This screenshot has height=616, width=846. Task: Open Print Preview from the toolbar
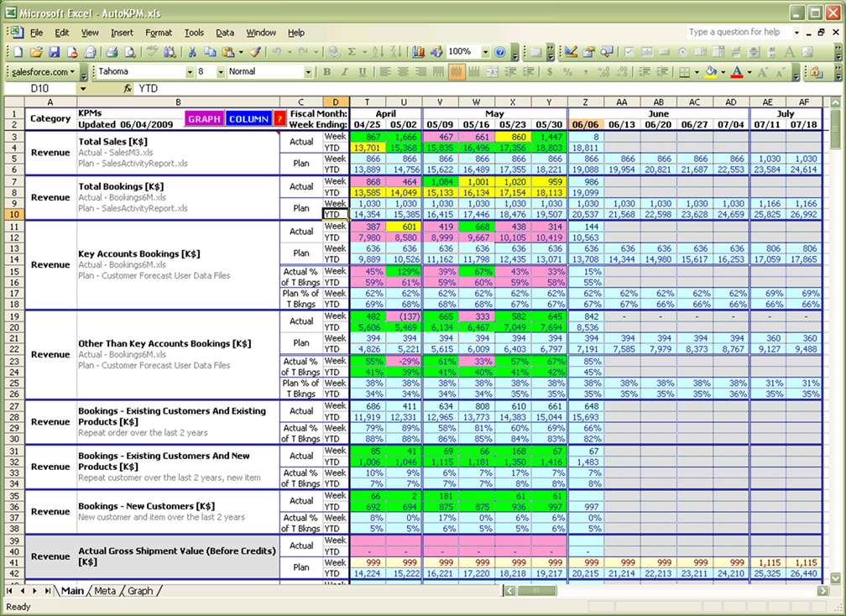point(130,52)
